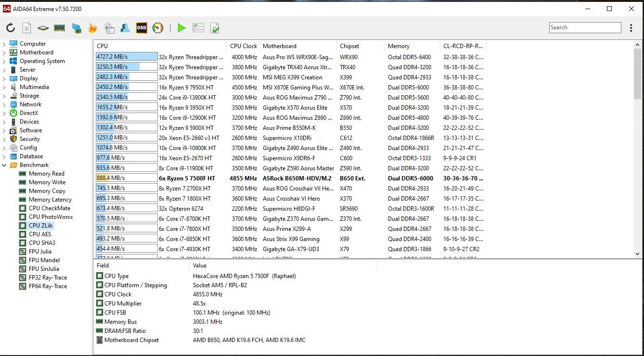Open the FPU SinJulia benchmark
644x356 pixels.
coord(44,269)
